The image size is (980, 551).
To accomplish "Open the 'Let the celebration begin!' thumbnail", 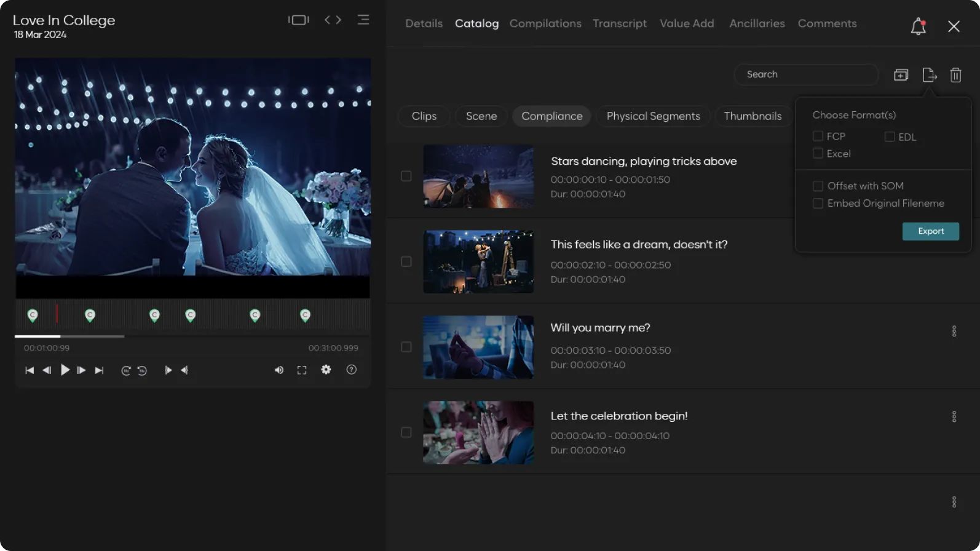I will coord(478,433).
